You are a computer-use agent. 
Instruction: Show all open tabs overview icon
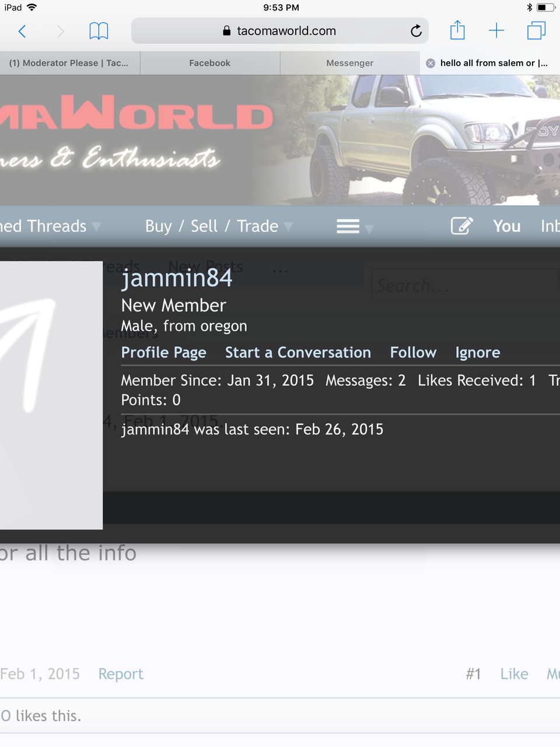[x=536, y=30]
